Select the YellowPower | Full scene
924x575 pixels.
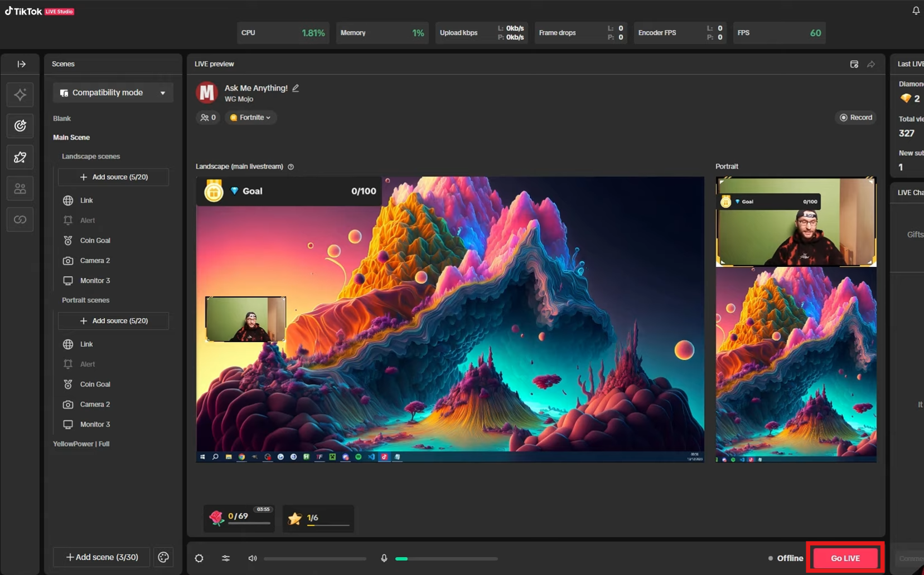coord(81,444)
